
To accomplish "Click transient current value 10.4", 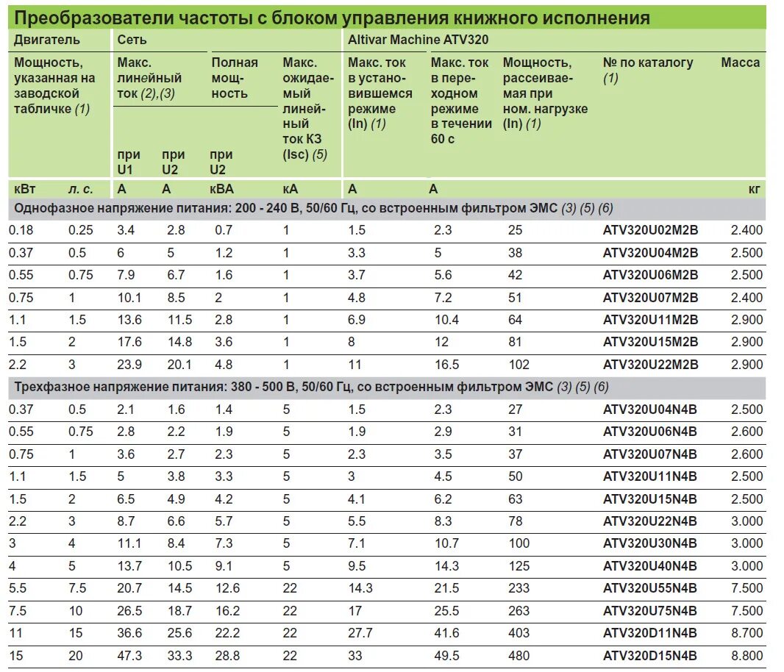I will (446, 320).
